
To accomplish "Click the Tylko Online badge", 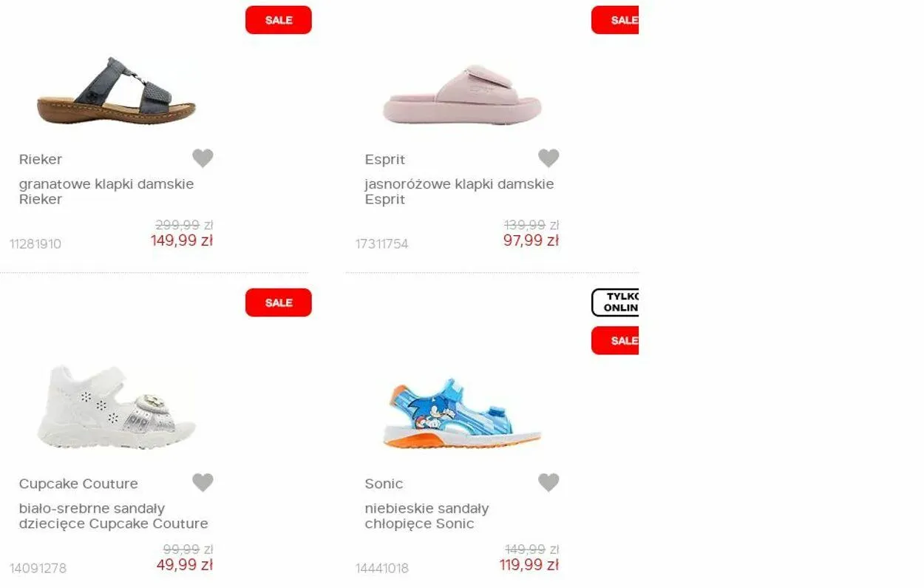I will [x=615, y=303].
